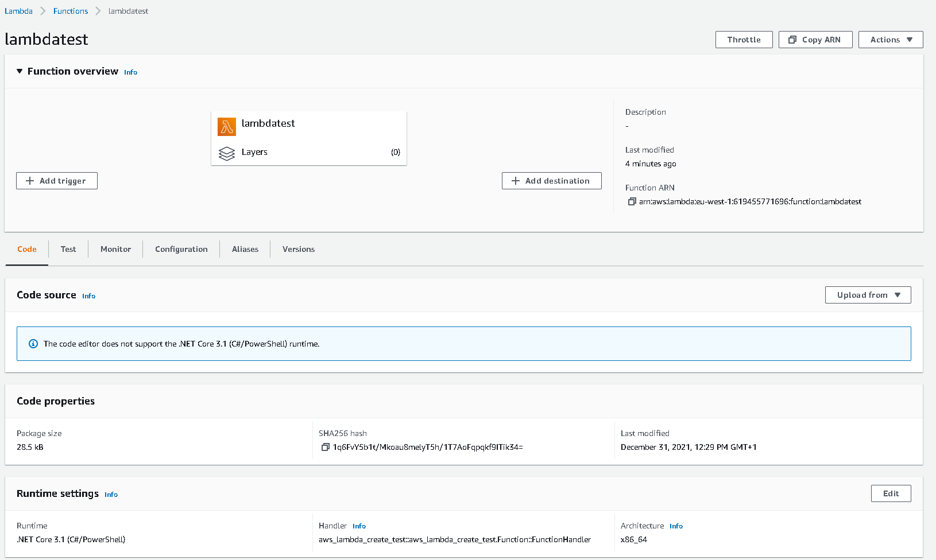Collapse the Function overview section
Screen dimensions: 936x560
20,71
